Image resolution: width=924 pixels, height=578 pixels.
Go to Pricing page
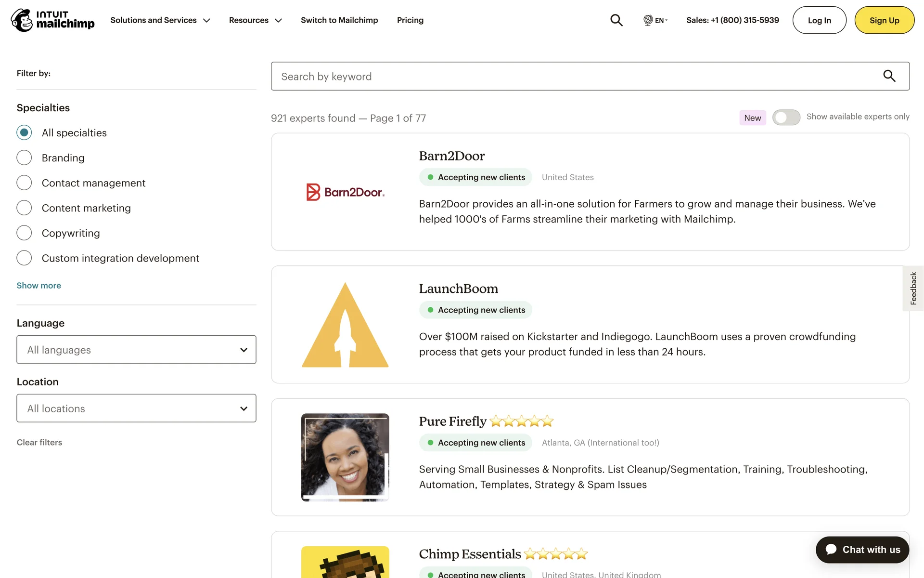tap(410, 20)
